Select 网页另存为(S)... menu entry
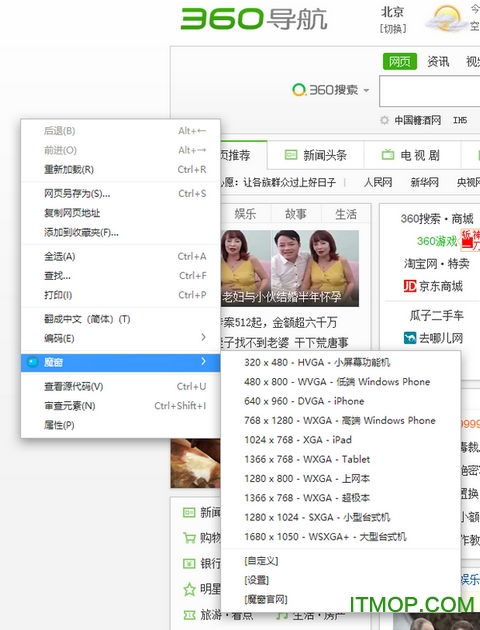The width and height of the screenshot is (480, 630). pos(120,194)
